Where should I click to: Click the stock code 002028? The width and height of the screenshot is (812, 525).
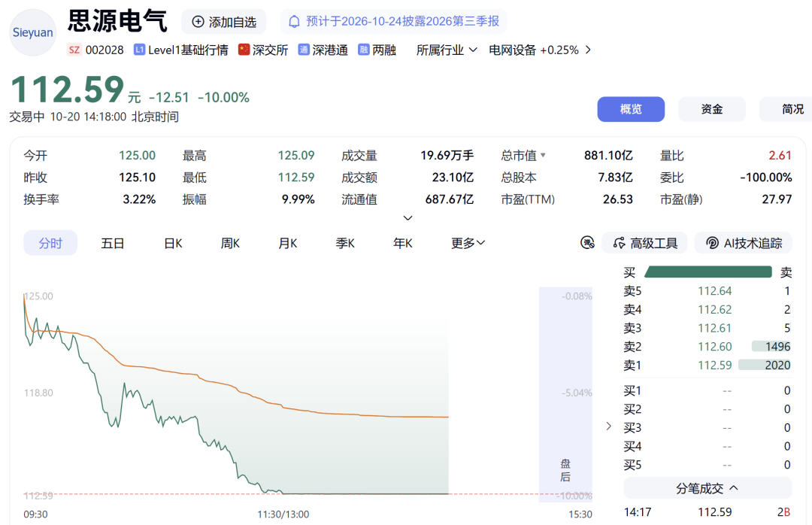point(105,50)
